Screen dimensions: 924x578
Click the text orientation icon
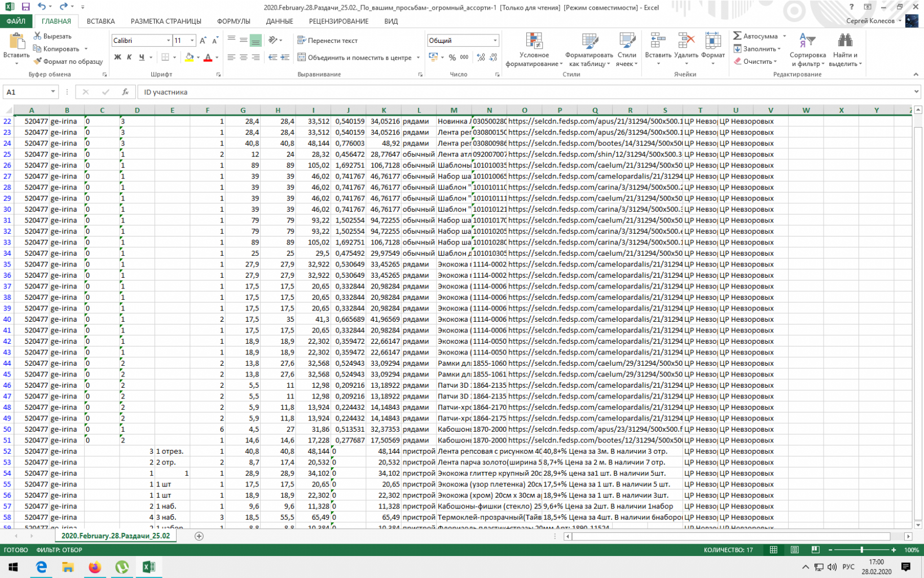coord(273,40)
